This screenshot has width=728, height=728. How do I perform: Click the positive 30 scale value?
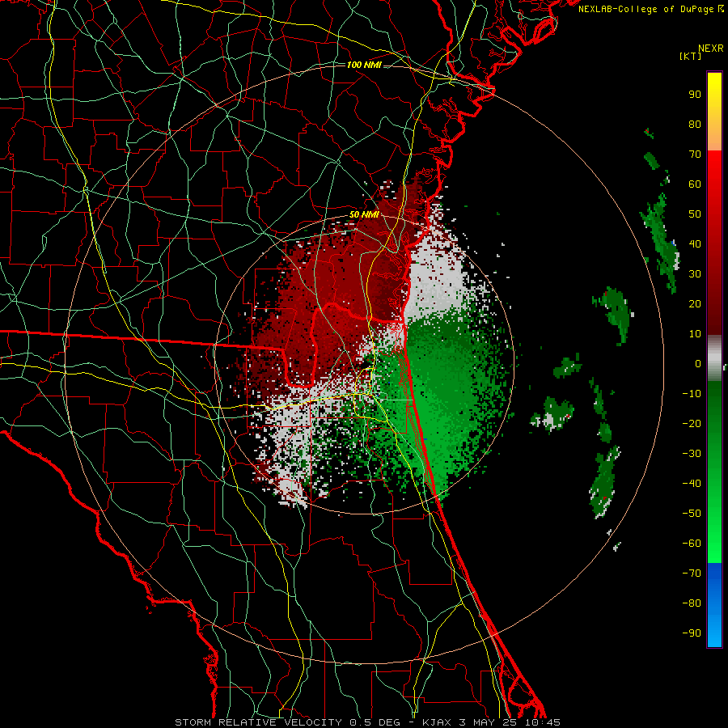point(695,274)
